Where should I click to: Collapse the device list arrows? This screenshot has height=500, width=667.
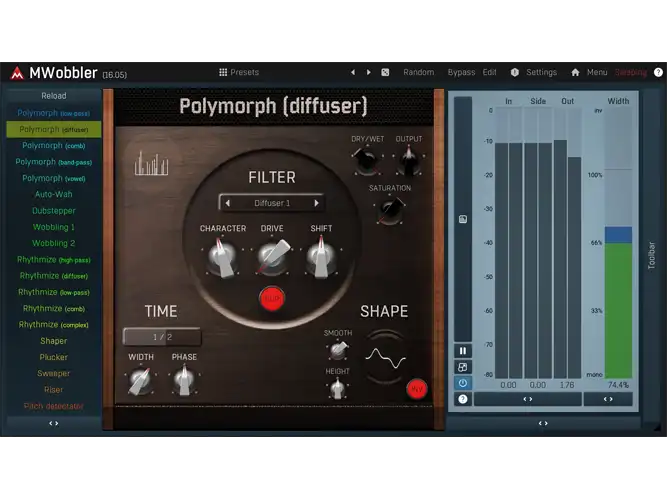click(54, 423)
